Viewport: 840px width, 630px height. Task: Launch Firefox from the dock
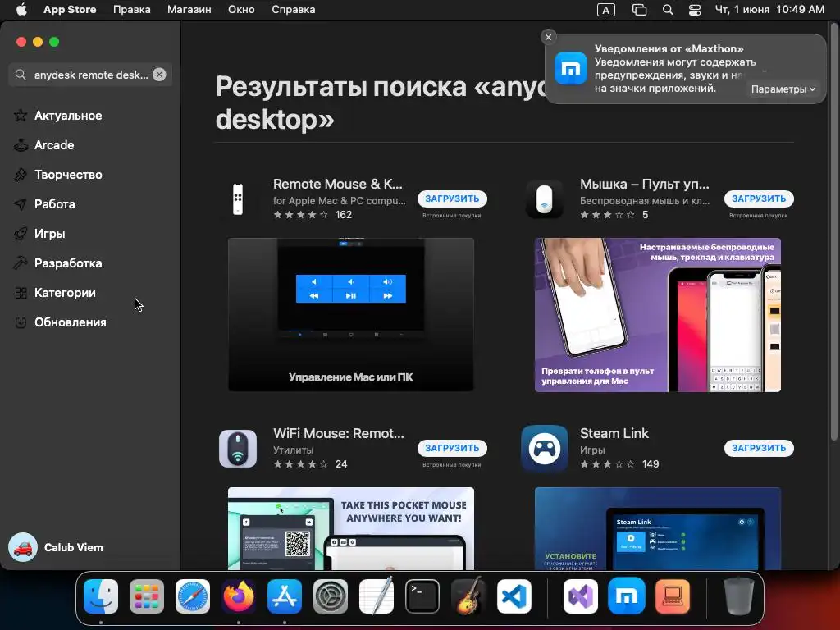239,596
